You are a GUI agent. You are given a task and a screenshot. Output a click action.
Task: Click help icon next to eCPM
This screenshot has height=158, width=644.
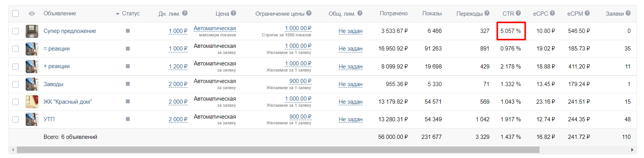tap(587, 13)
